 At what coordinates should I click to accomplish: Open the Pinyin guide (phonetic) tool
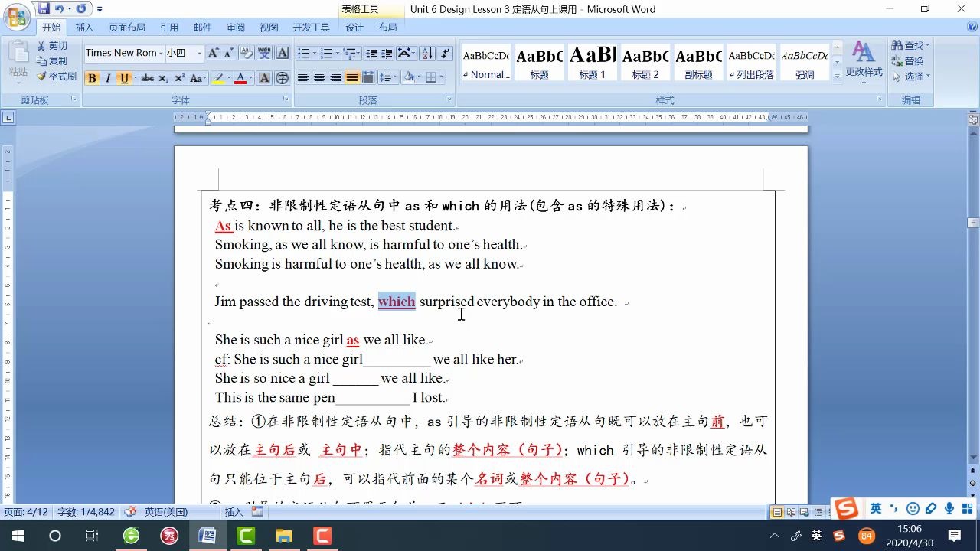[x=264, y=54]
